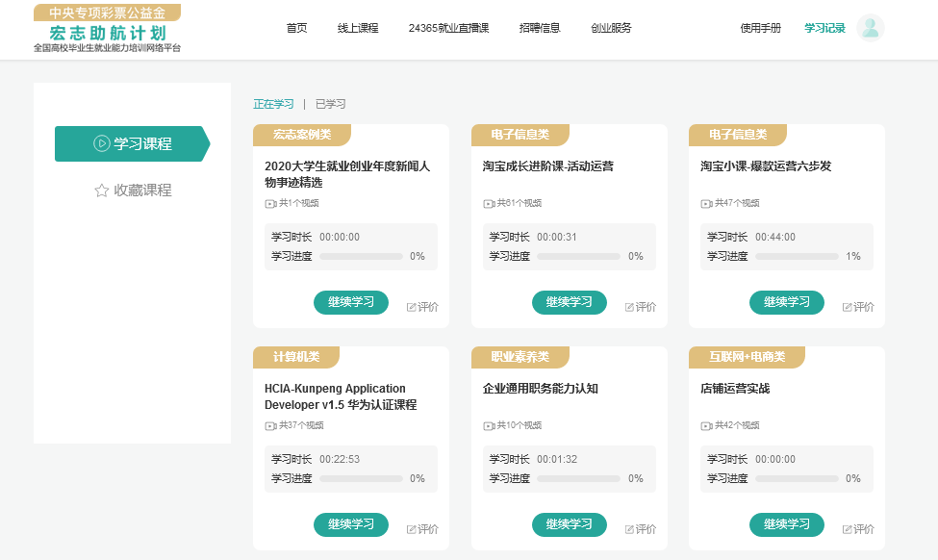Click the play icon in 学习课程 button

[x=101, y=143]
